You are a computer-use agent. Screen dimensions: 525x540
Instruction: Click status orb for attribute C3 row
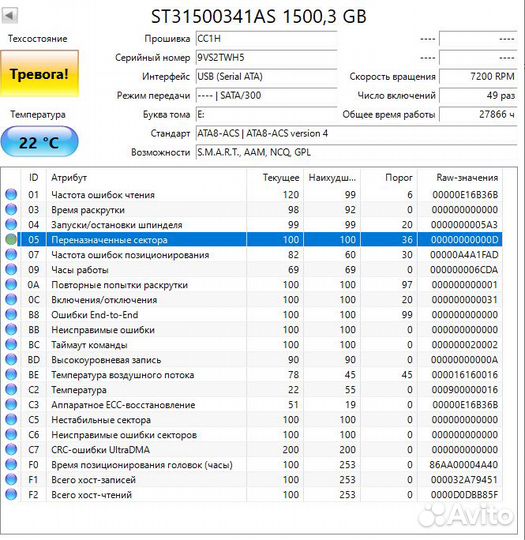click(x=11, y=404)
